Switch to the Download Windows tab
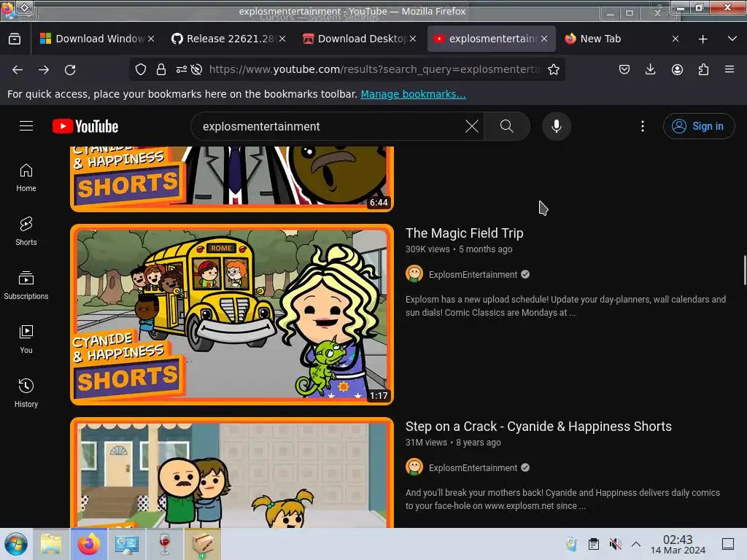Screen dimensions: 747x560 pyautogui.click(x=97, y=39)
